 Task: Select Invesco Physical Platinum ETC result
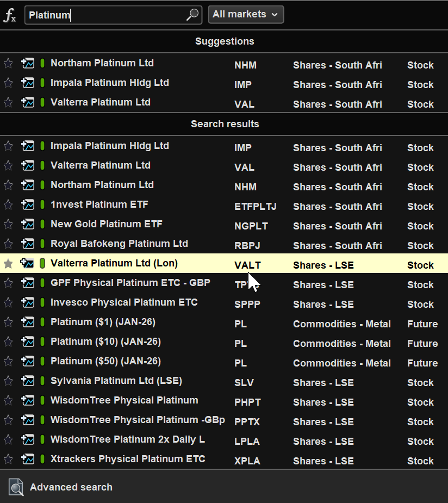(224, 302)
